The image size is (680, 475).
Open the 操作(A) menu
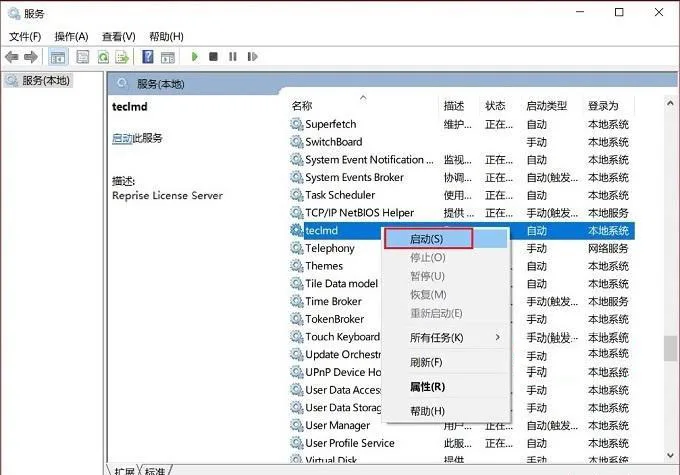coord(72,36)
